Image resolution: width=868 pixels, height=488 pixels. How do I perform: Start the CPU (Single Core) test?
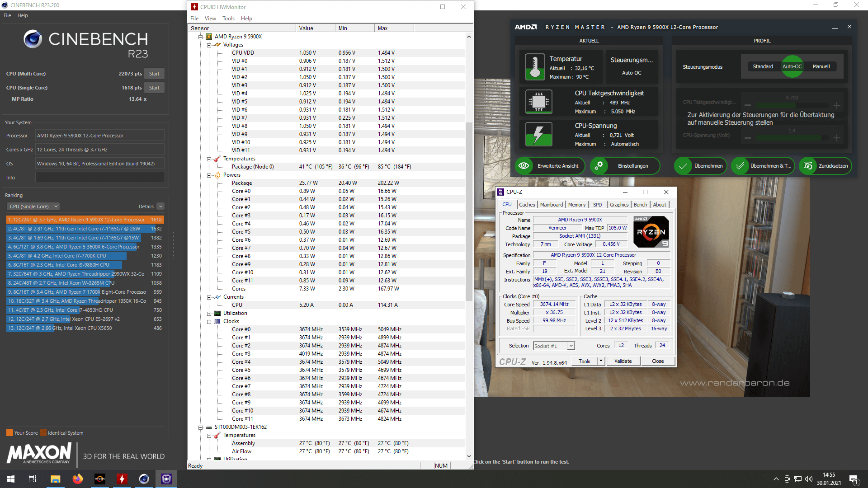154,88
